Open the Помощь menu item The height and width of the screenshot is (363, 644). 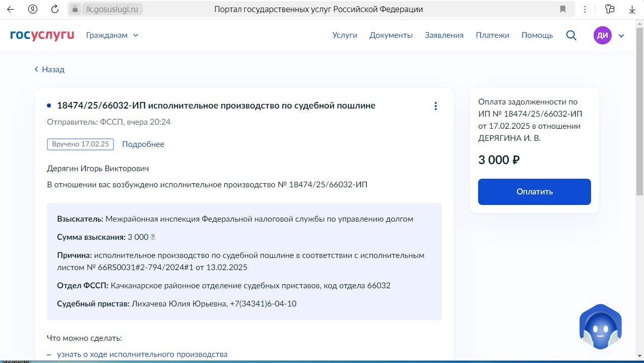(x=537, y=35)
